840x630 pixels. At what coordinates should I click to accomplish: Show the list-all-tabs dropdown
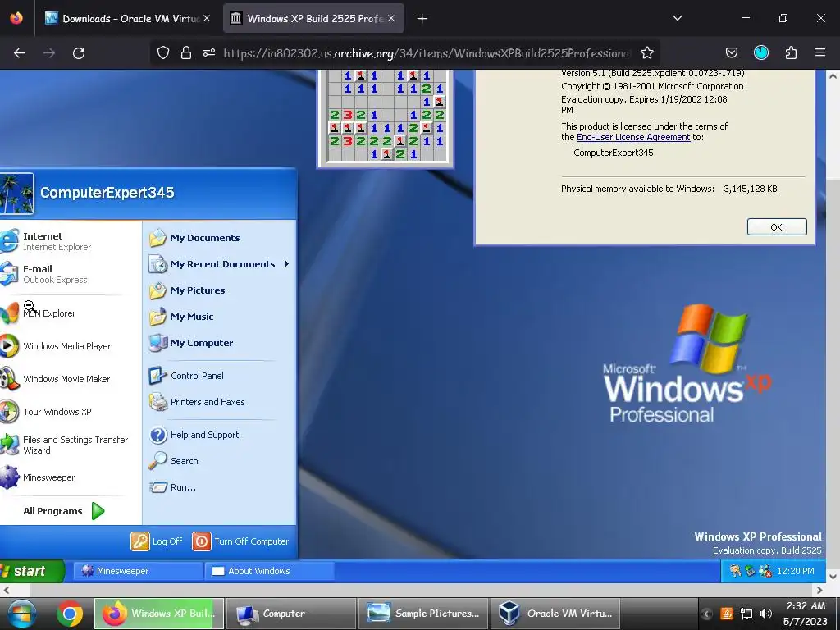677,18
